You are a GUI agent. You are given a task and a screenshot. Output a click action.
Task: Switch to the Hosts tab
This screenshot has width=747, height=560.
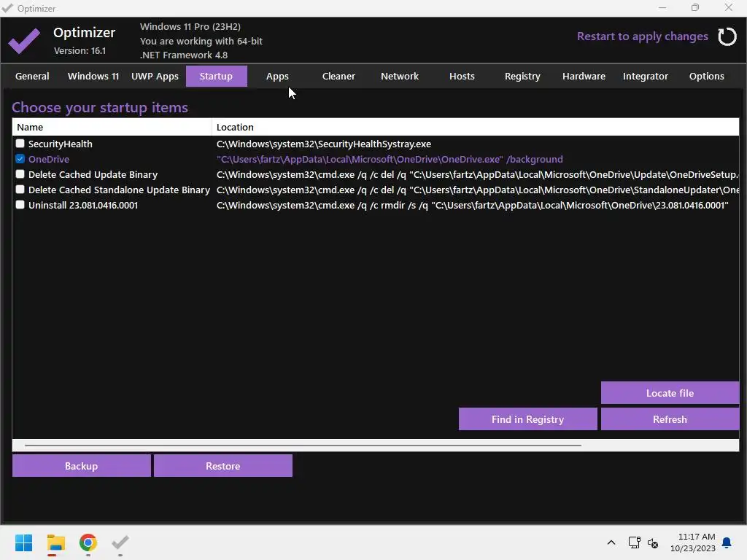pyautogui.click(x=462, y=76)
